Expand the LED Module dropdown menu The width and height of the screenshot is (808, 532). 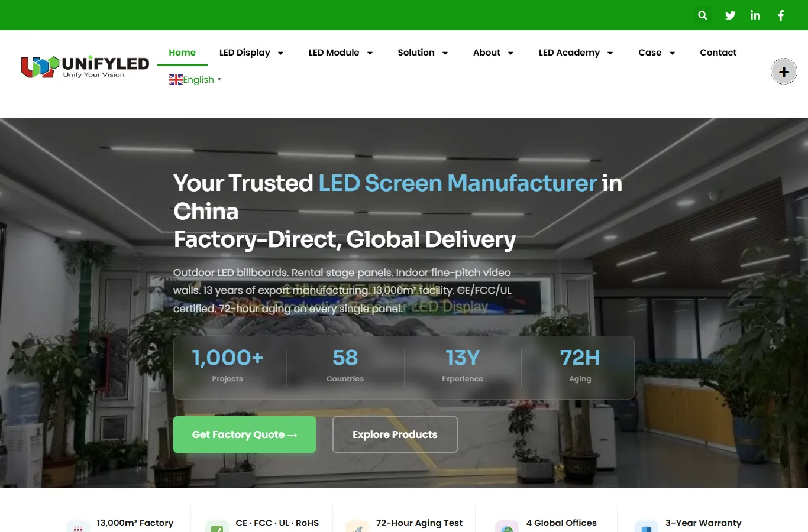341,53
